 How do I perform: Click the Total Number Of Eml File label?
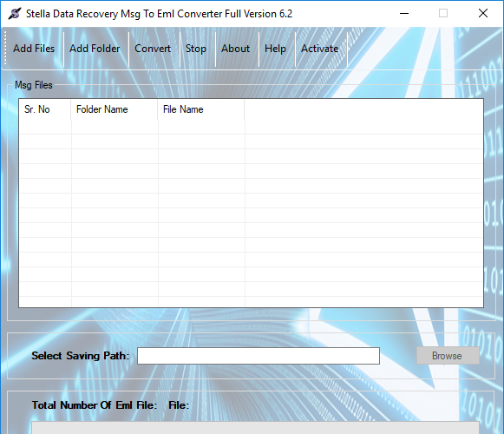95,405
